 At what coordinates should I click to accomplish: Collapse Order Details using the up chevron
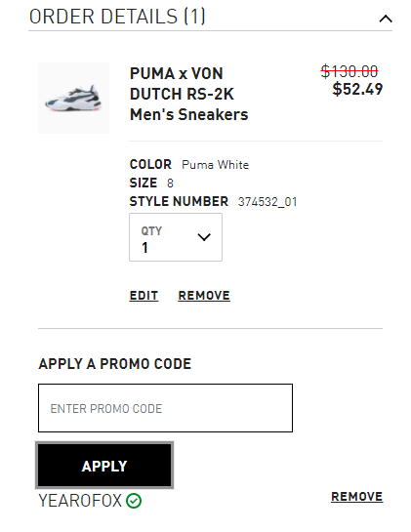(x=386, y=19)
